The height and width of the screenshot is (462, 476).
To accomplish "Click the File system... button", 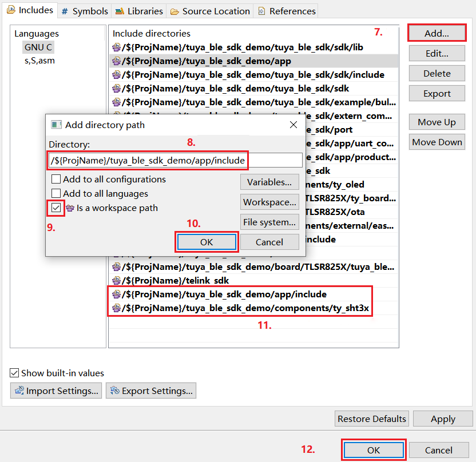I will click(269, 222).
